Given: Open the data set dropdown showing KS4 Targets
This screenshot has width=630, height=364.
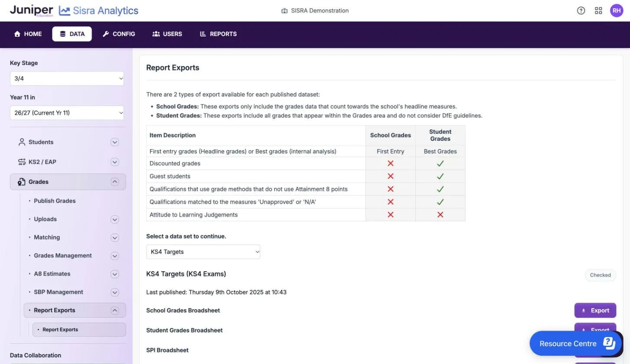Looking at the screenshot, I should click(203, 252).
